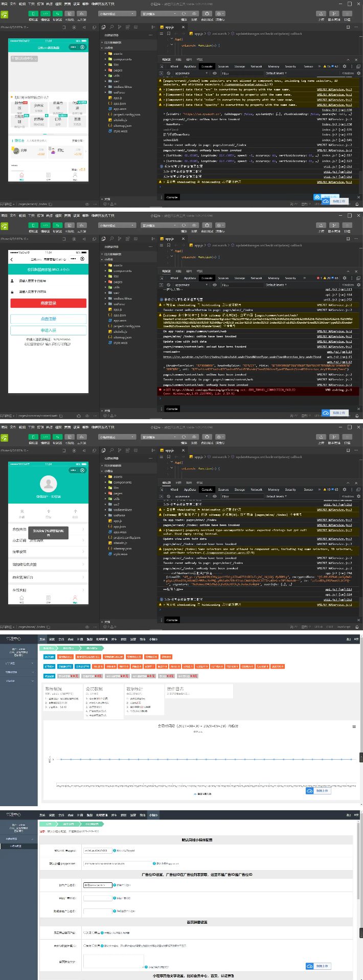Screen dimensions: 363x980
Task: Click the lock icon beside merchant password field
Action: [12, 291]
